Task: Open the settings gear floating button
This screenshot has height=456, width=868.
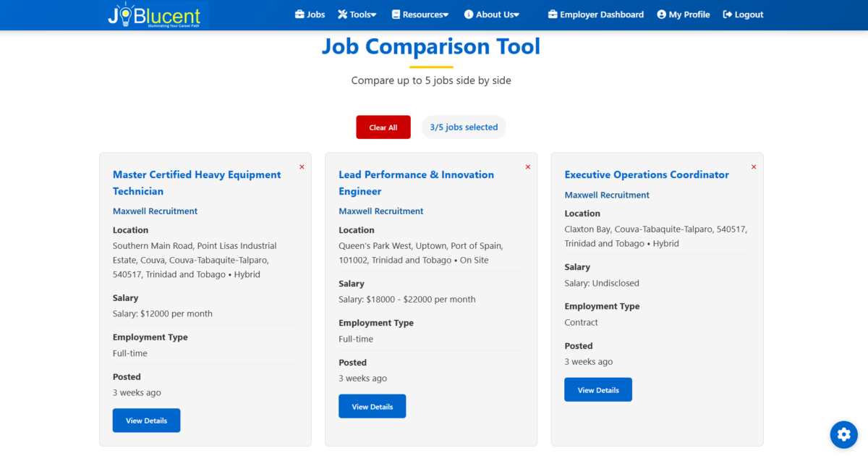Action: [x=843, y=434]
